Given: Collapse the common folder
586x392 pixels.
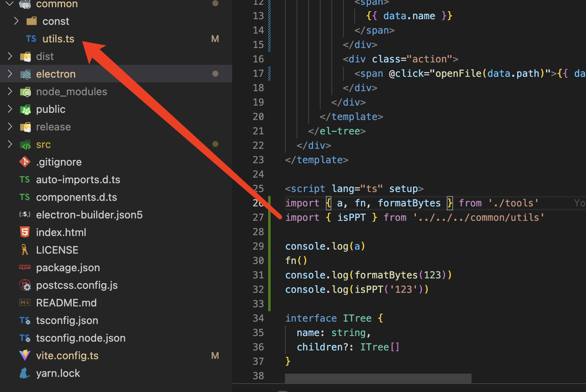Looking at the screenshot, I should pos(10,4).
